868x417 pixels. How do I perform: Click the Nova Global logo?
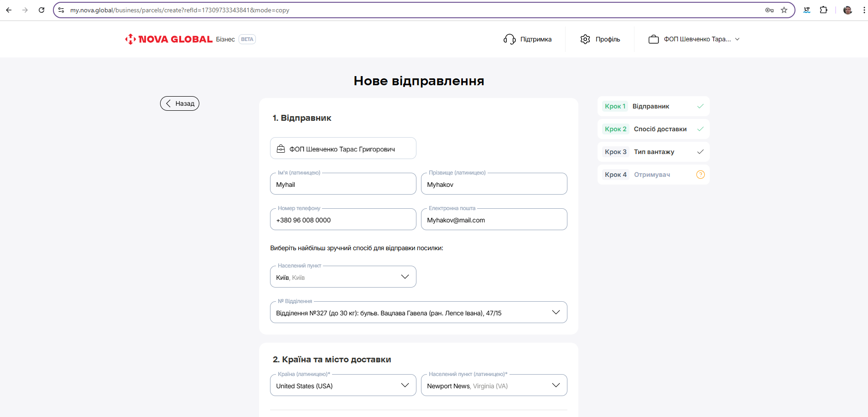pos(169,39)
